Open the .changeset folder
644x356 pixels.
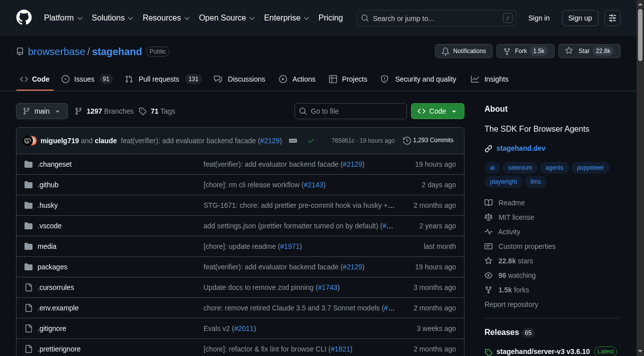54,164
